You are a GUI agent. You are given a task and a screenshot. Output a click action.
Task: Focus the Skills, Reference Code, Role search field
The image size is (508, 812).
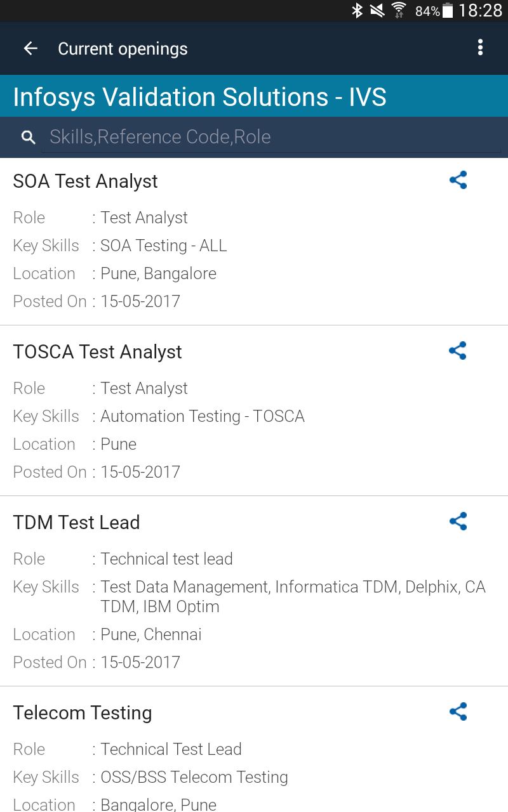point(270,137)
